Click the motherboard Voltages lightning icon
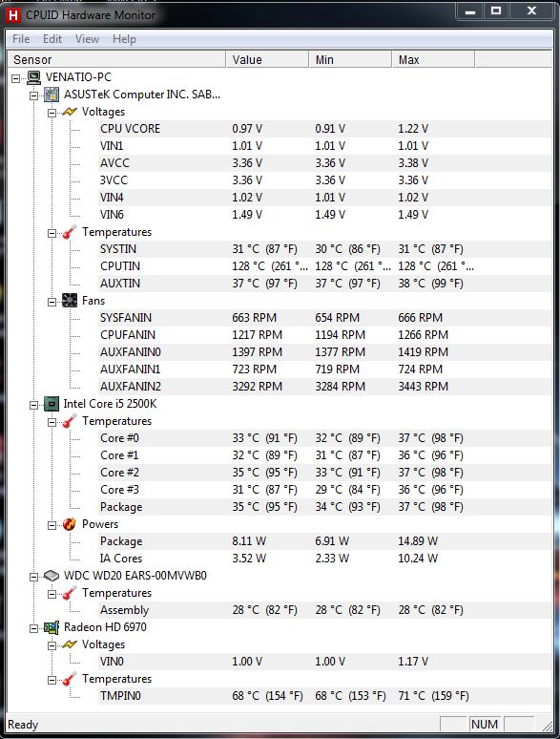Image resolution: width=560 pixels, height=739 pixels. [x=70, y=112]
